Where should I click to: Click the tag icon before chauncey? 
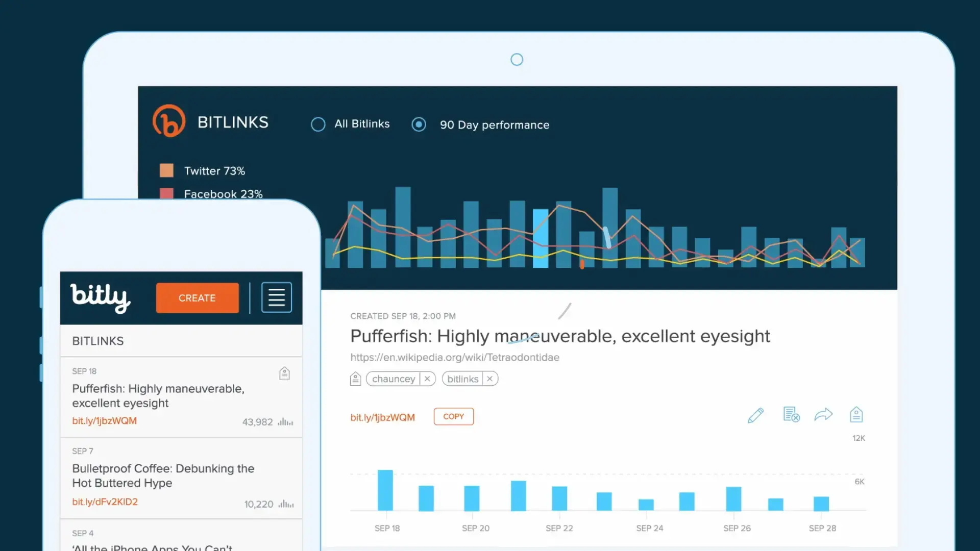pyautogui.click(x=356, y=379)
